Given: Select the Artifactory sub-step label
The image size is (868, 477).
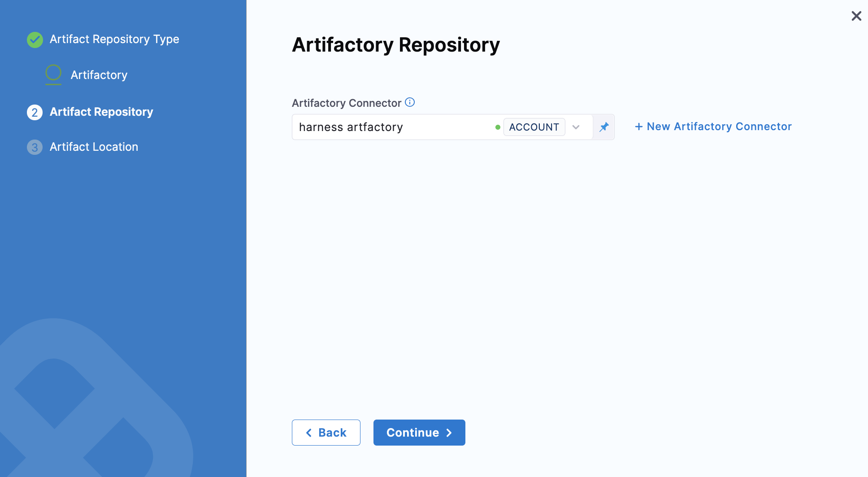Looking at the screenshot, I should tap(99, 75).
